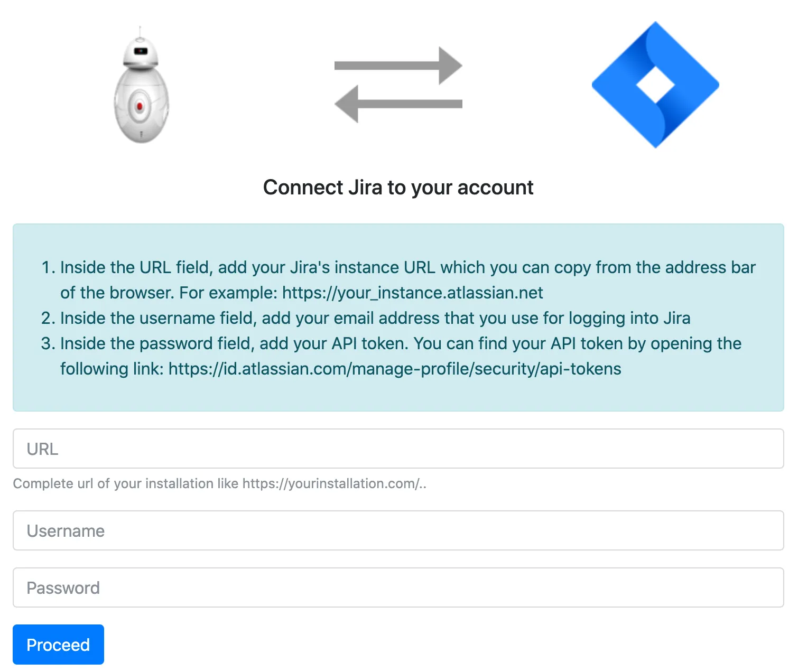Screen dimensions: 798x672
Task: Click instruction 2 about the username field
Action: [366, 318]
